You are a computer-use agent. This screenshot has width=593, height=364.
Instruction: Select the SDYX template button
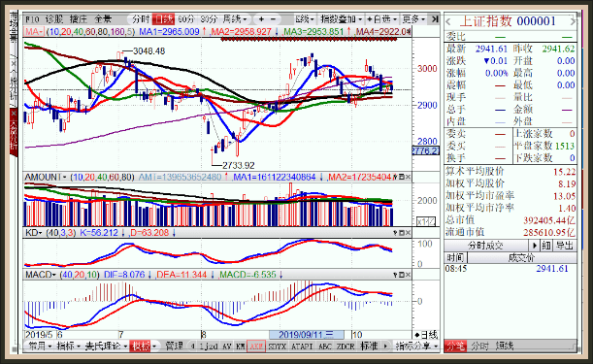pos(277,346)
